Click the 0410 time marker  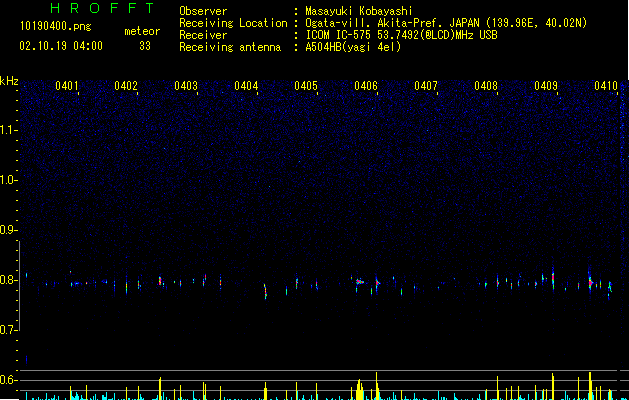tap(606, 86)
